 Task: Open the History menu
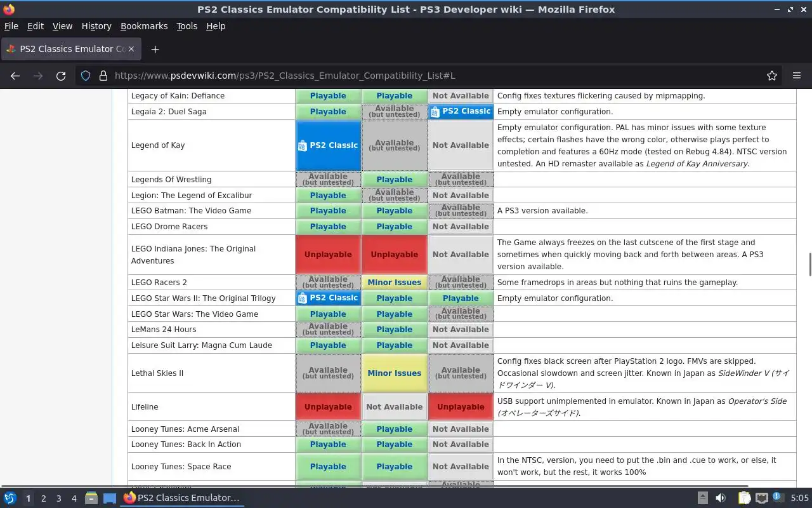[96, 26]
